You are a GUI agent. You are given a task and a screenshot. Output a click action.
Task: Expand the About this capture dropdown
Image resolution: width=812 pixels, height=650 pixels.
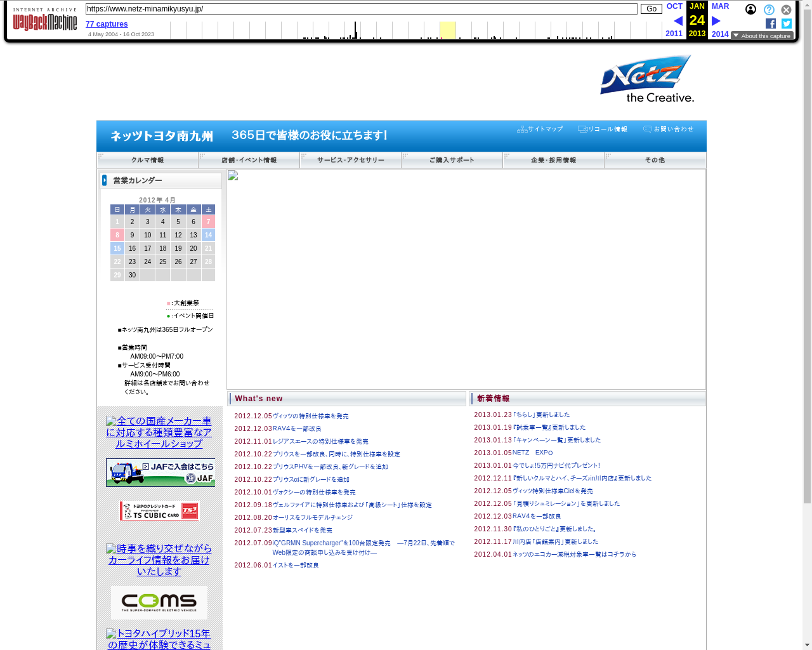point(762,36)
